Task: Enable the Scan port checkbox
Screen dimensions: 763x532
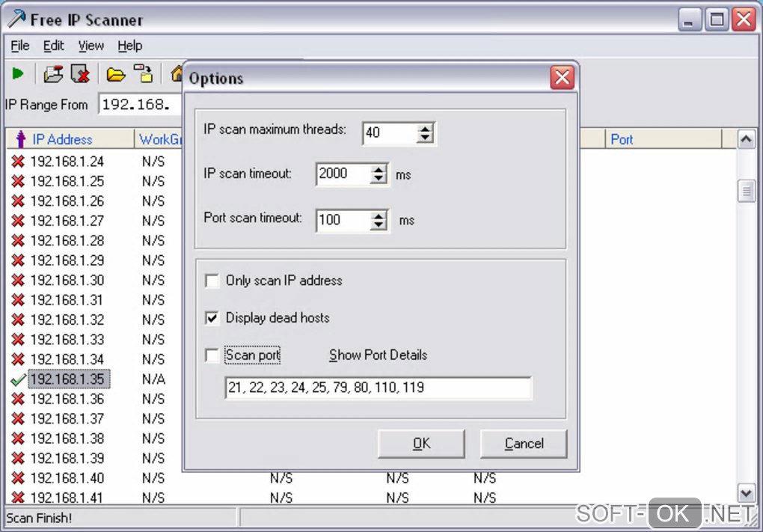Action: 212,355
